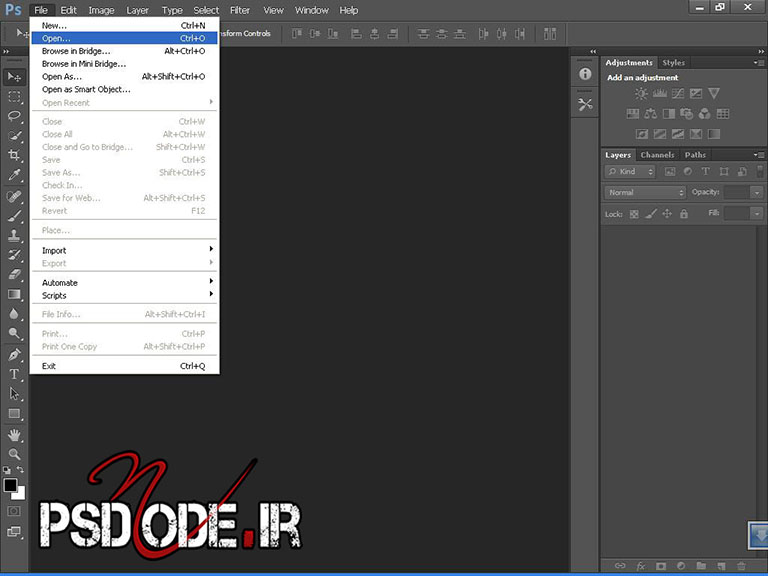Viewport: 768px width, 576px height.
Task: Toggle lock transparent pixels
Action: point(634,214)
